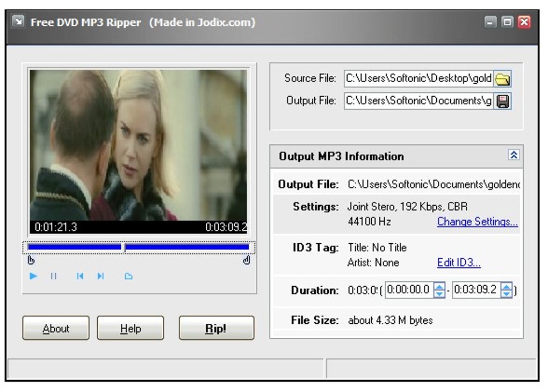Click the end-point hand marker
This screenshot has width=548, height=392.
[x=247, y=260]
